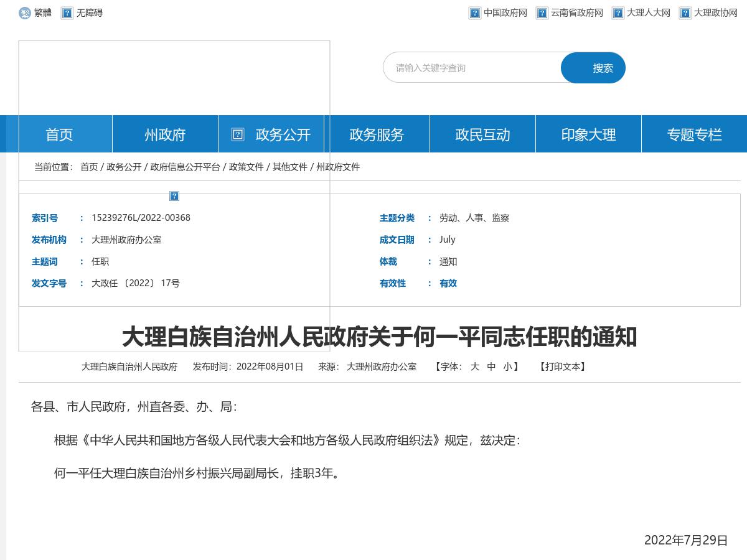Click the 搜索 search button
Viewport: 747px width, 560px height.
pos(593,67)
